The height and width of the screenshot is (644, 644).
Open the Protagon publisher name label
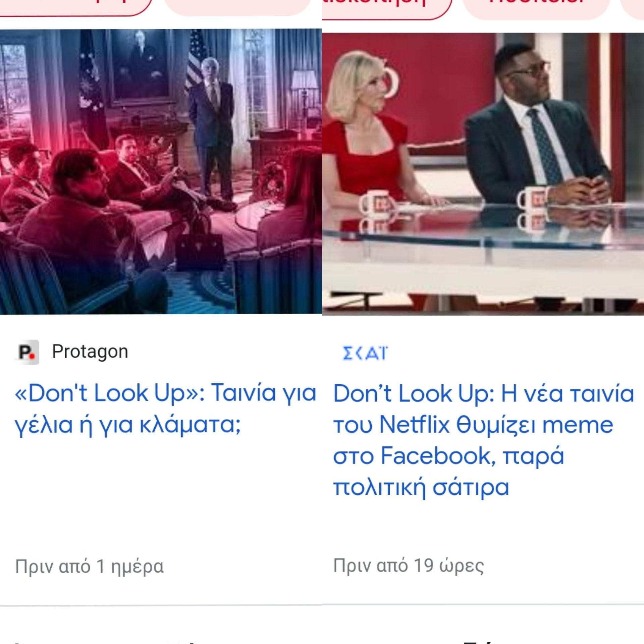coord(90,352)
